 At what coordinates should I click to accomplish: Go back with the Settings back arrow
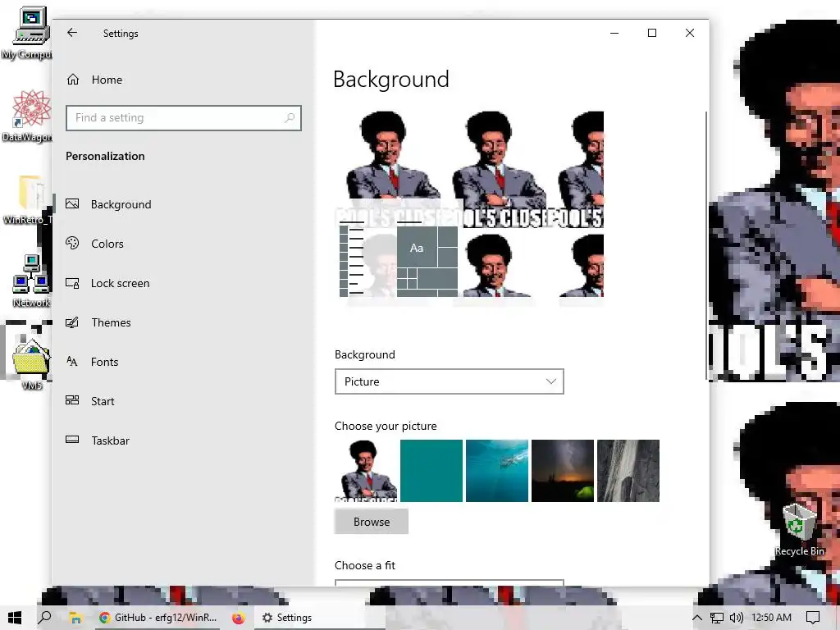72,33
